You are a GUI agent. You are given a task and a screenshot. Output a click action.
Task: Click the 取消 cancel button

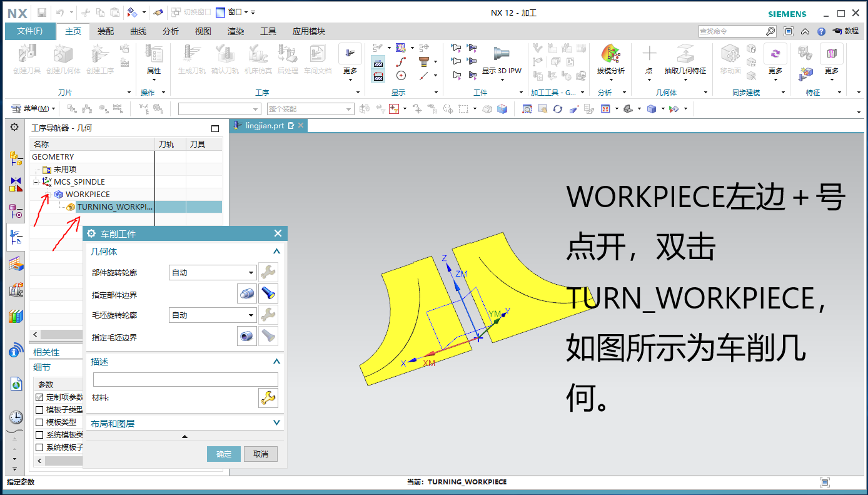pyautogui.click(x=261, y=454)
